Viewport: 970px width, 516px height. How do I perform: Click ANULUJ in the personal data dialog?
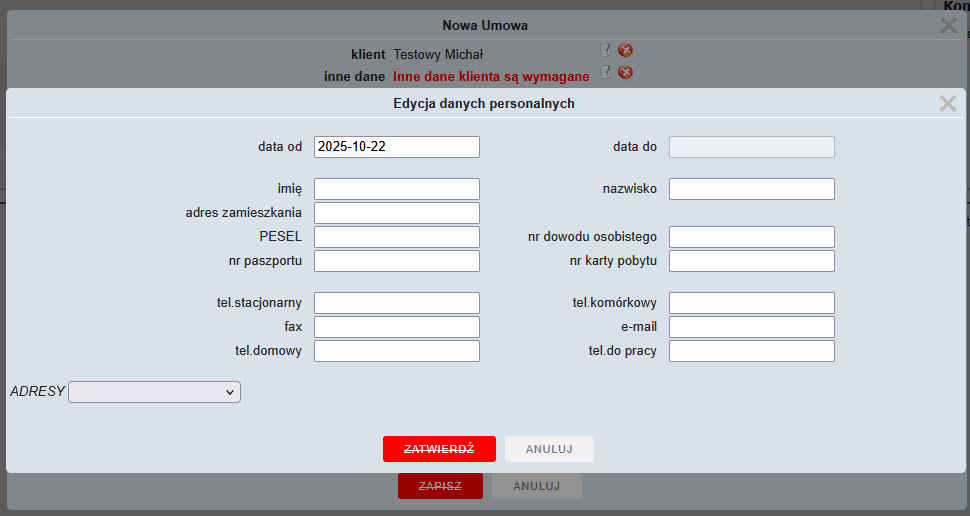549,449
